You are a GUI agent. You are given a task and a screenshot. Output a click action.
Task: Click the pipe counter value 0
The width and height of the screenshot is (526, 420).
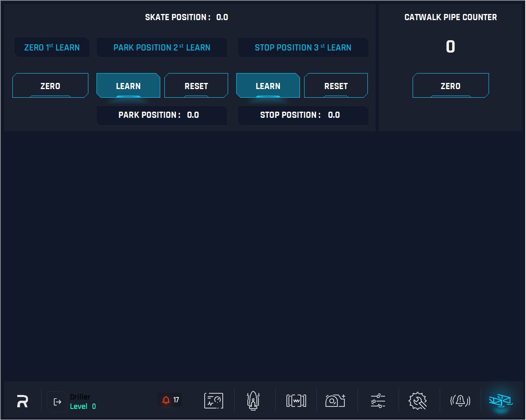pyautogui.click(x=451, y=46)
